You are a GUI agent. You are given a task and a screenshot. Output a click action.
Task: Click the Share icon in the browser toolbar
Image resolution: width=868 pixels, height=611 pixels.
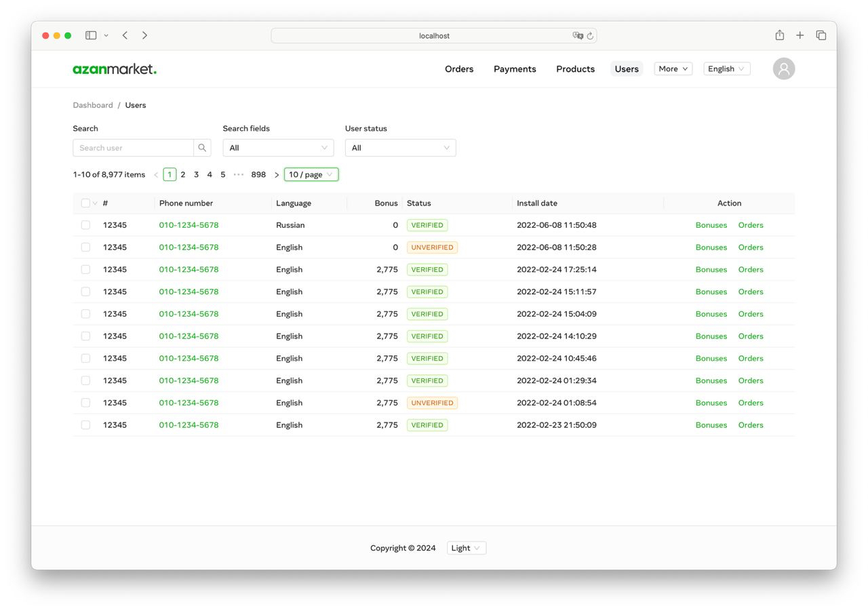coord(779,35)
